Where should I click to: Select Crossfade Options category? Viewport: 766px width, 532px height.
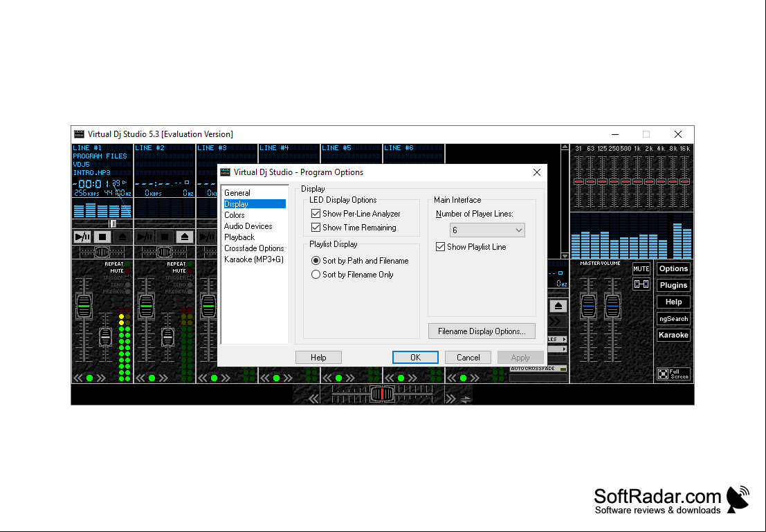(254, 248)
